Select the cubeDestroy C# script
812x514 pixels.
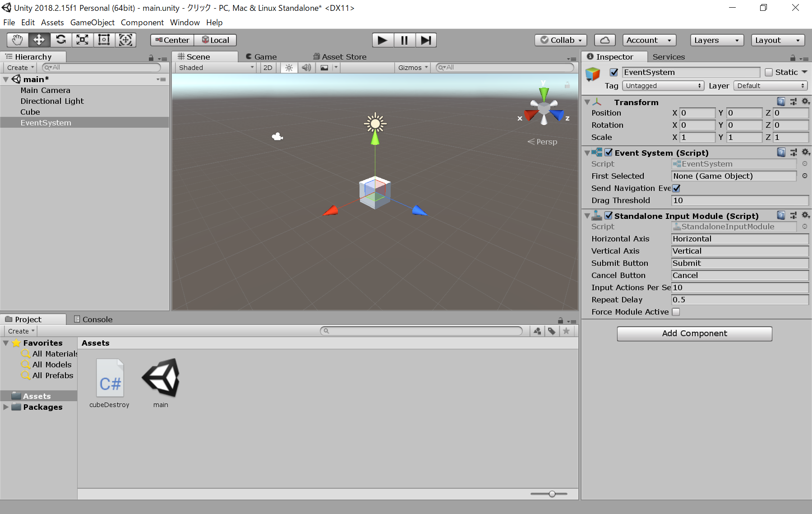[x=110, y=384]
